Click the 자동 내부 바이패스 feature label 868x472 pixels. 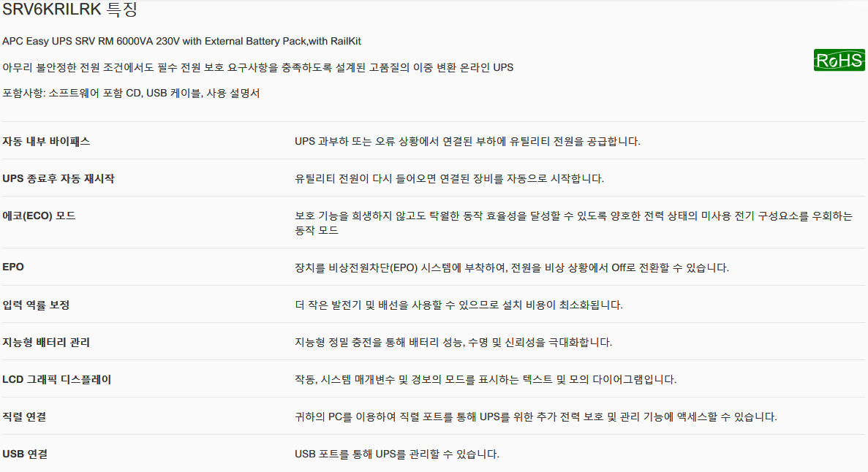coord(46,141)
